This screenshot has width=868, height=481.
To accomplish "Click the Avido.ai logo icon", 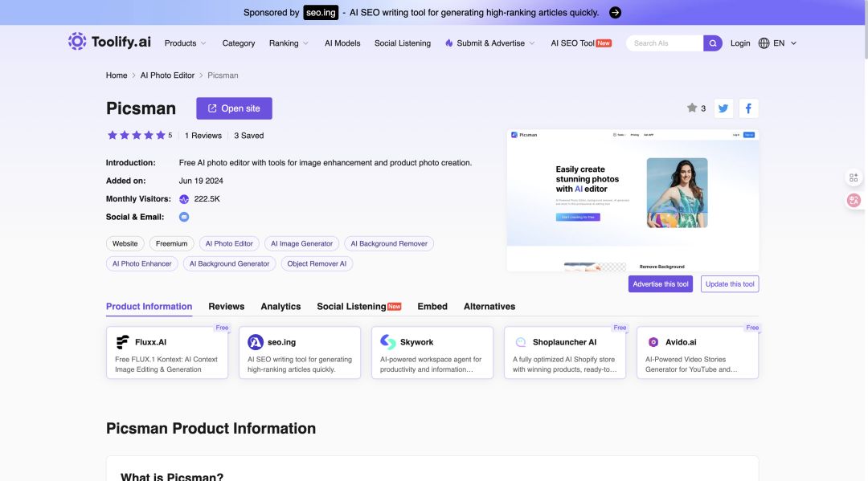I will 653,342.
